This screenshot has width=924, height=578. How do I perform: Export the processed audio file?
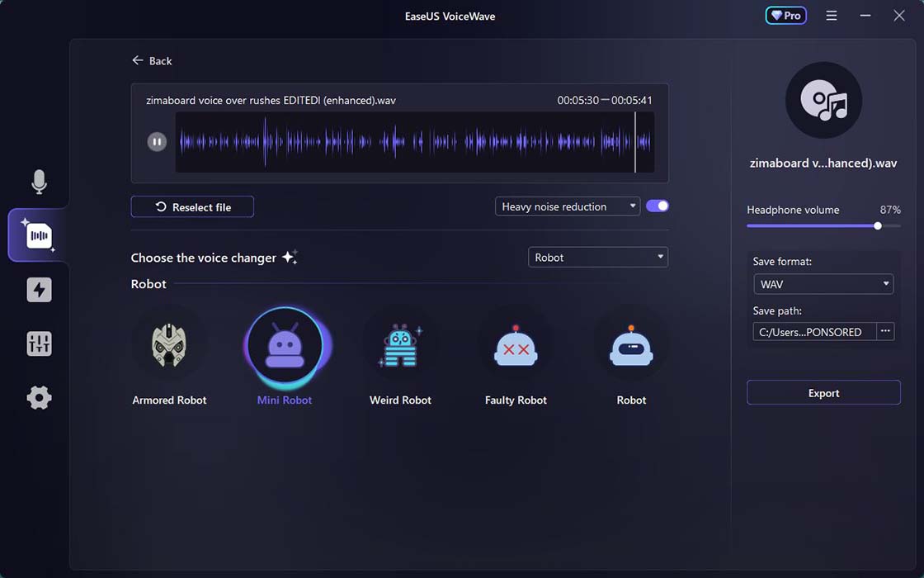click(823, 392)
